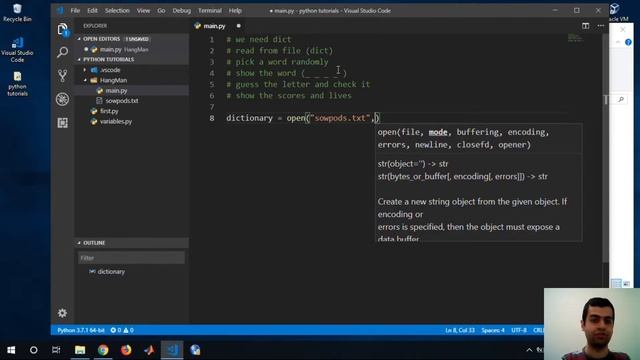Open Recycle Bin desktop icon

(x=17, y=13)
